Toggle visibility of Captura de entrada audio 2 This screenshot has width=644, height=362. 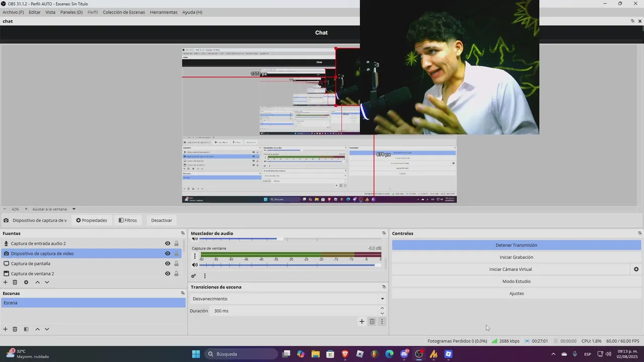tap(168, 243)
